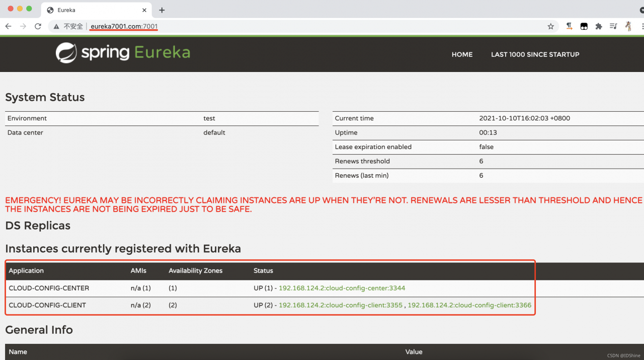
Task: Select the Eureka browser tab
Action: (x=96, y=10)
